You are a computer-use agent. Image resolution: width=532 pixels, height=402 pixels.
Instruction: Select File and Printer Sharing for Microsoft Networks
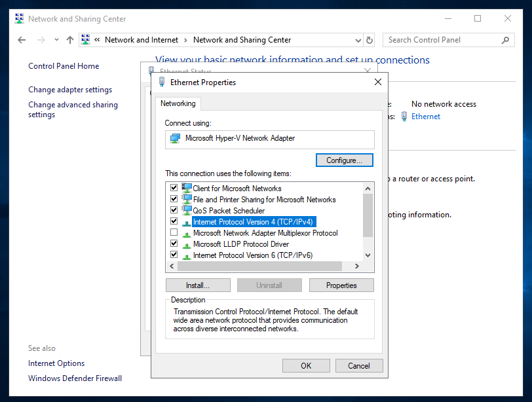coord(264,200)
